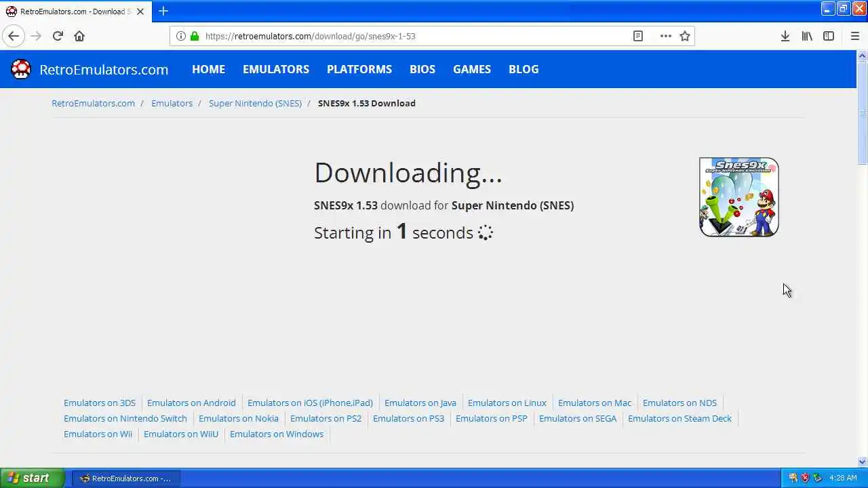
Task: Open a new tab with plus icon
Action: tap(163, 11)
